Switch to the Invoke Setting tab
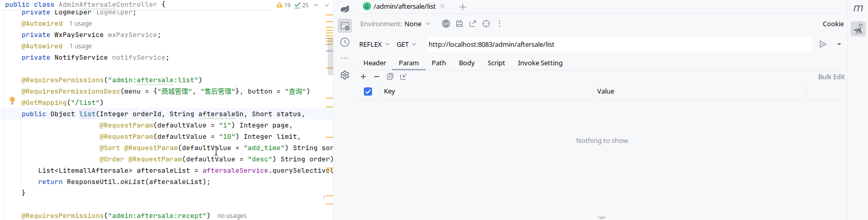The height and width of the screenshot is (220, 868). (x=540, y=63)
